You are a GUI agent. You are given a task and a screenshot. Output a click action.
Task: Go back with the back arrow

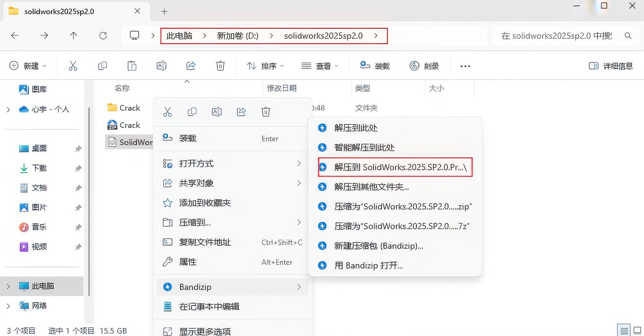(x=15, y=36)
